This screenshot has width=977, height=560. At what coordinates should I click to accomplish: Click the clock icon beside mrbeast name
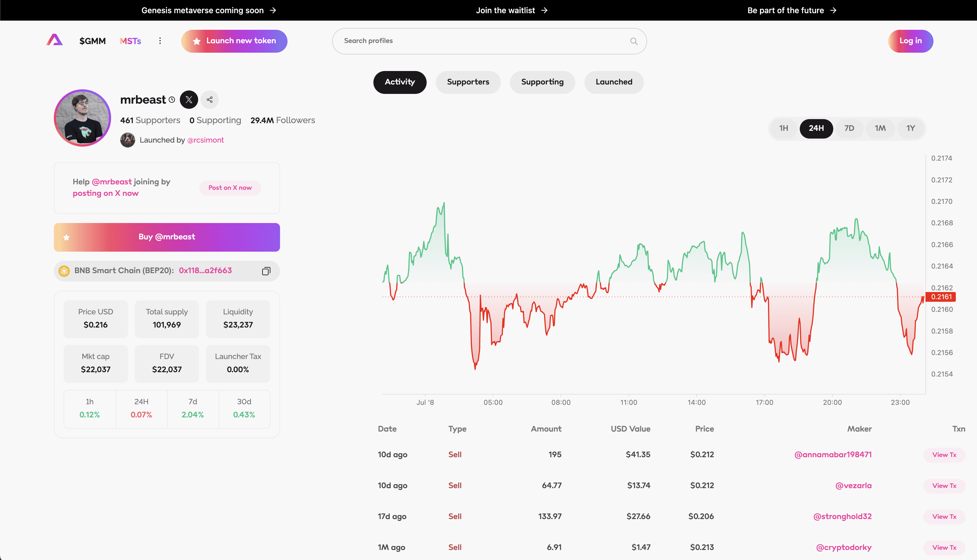pos(172,100)
